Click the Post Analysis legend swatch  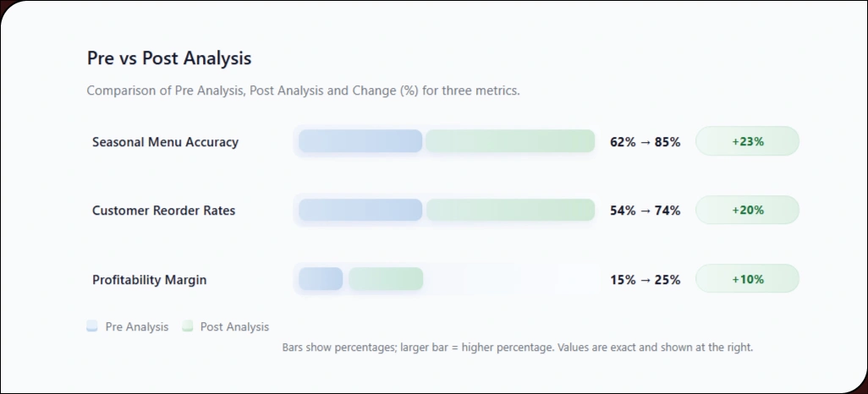(188, 326)
